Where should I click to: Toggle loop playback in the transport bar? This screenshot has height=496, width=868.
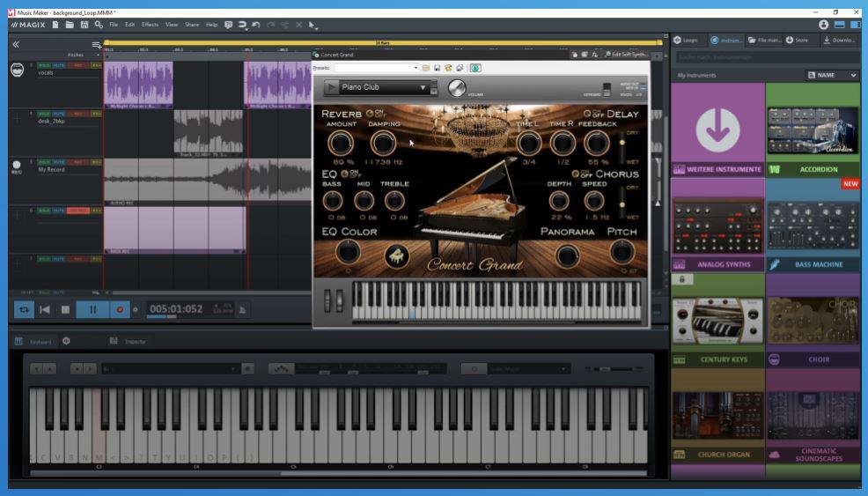coord(24,310)
